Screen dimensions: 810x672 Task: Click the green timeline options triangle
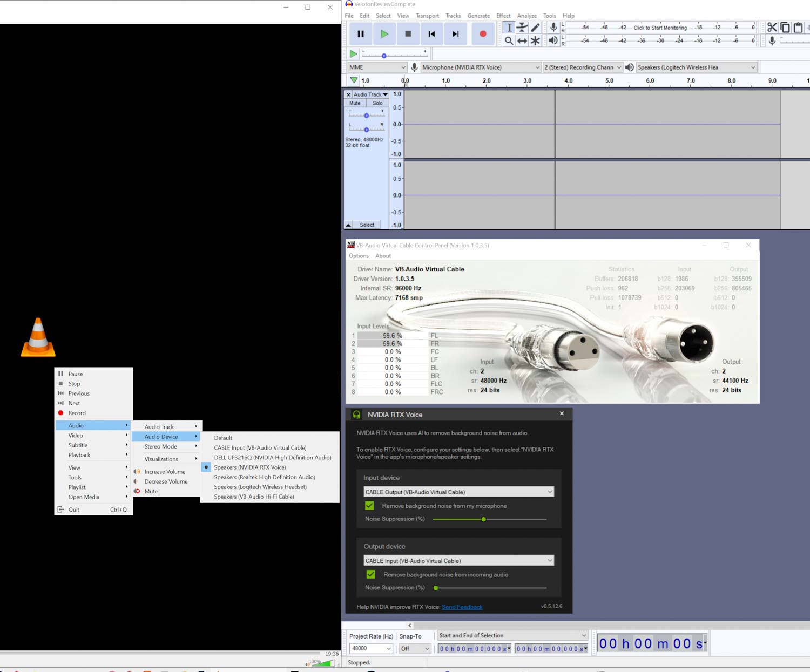pos(354,80)
